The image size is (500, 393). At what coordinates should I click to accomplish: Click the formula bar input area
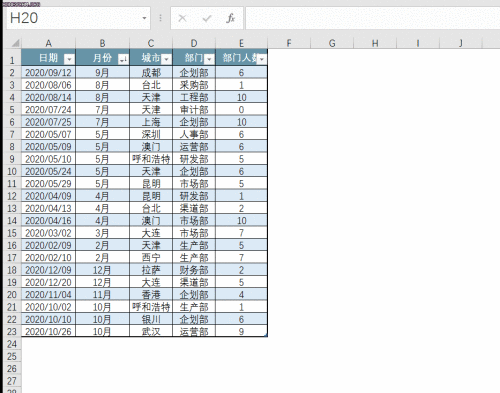coord(373,18)
